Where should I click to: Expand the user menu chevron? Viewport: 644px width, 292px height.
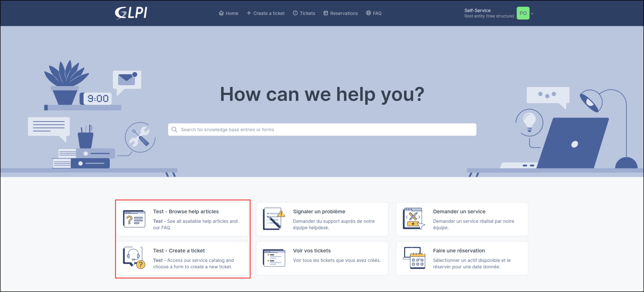(532, 14)
